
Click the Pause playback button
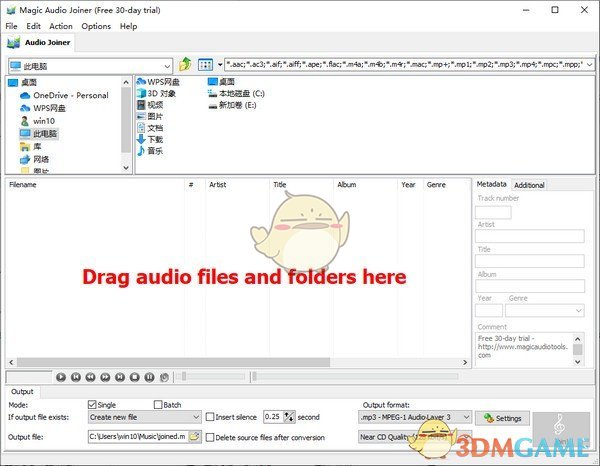149,377
